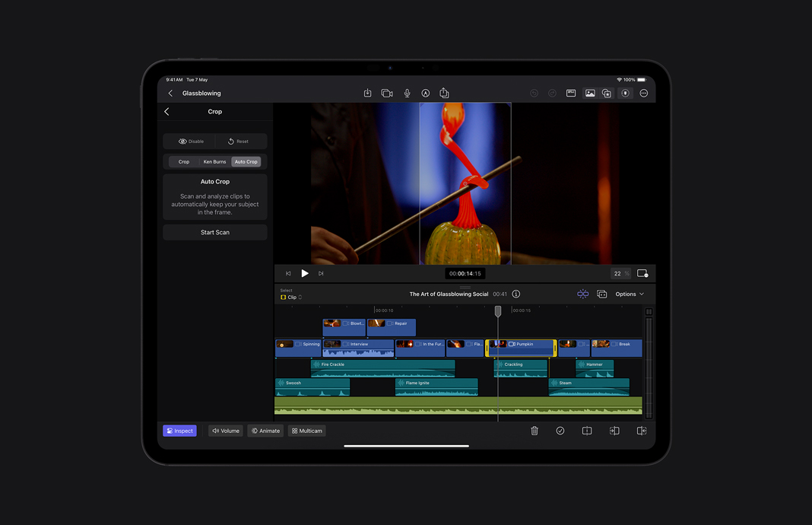Screen dimensions: 812x525
Task: Open the media browser photo icon
Action: [590, 93]
